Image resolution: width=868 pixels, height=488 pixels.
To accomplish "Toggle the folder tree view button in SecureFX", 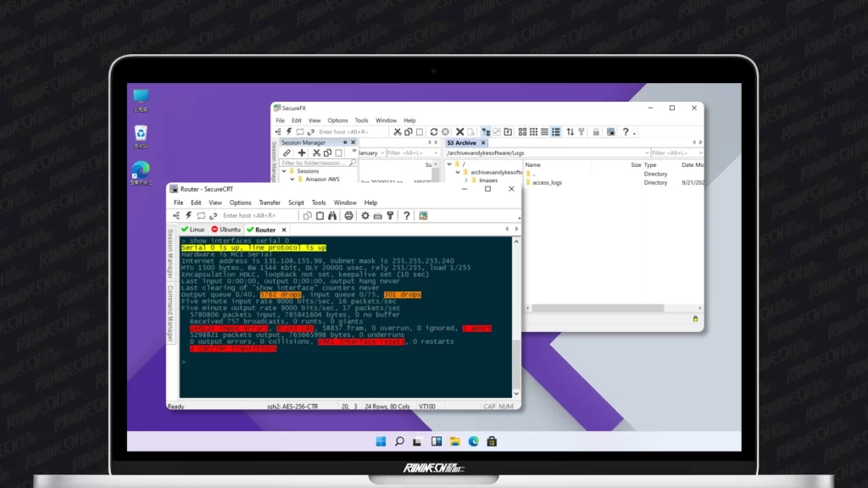I will [486, 132].
